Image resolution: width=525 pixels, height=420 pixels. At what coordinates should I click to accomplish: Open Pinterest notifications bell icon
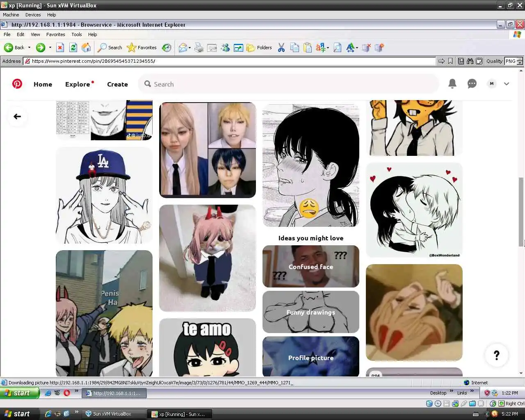click(x=452, y=84)
